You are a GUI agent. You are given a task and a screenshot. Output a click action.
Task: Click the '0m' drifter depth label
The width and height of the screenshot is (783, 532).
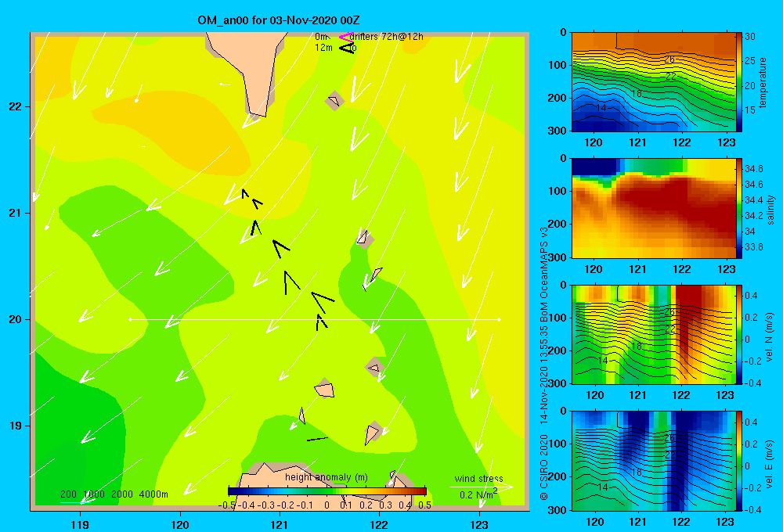(x=321, y=37)
